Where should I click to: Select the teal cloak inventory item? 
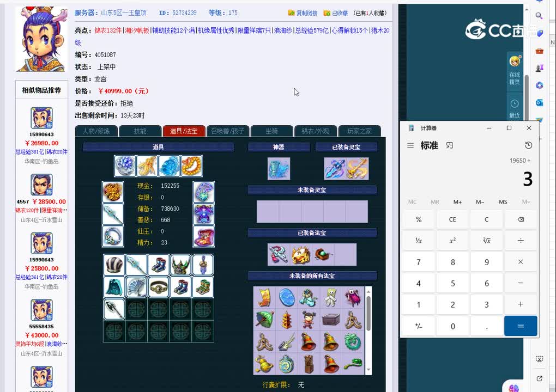(x=114, y=287)
